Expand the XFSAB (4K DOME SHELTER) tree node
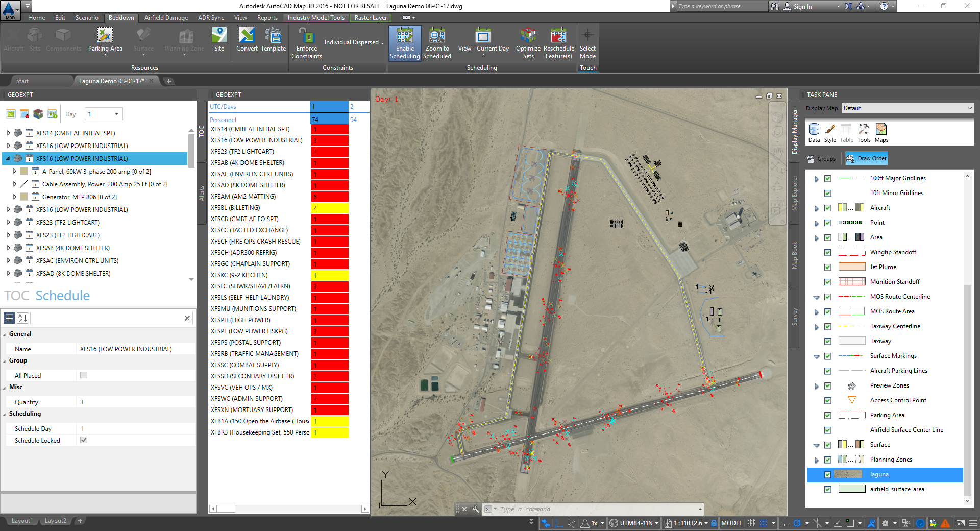Image resolution: width=980 pixels, height=531 pixels. (8, 248)
